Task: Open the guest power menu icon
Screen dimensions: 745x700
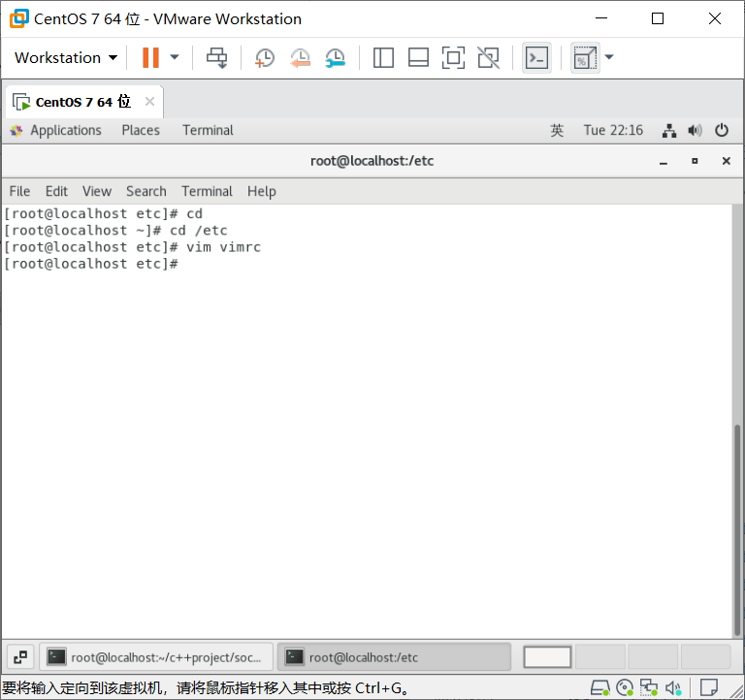Action: (722, 130)
